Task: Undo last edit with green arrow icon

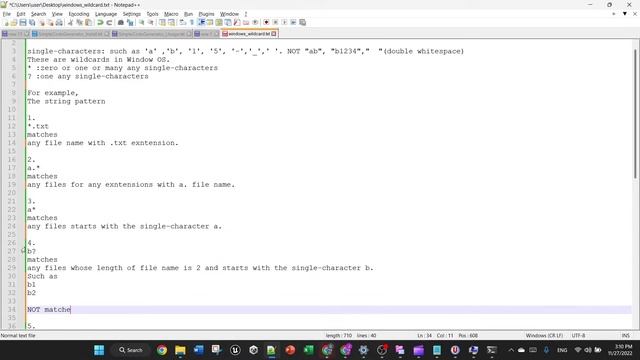Action: [100, 22]
